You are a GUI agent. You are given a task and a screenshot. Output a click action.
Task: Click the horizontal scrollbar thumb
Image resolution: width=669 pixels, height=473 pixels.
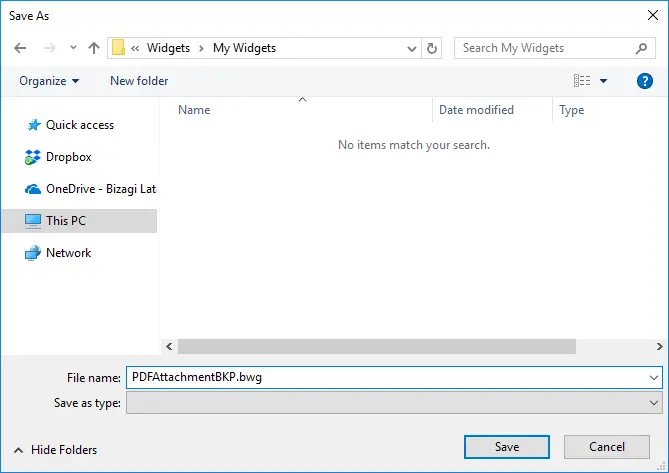pyautogui.click(x=377, y=346)
